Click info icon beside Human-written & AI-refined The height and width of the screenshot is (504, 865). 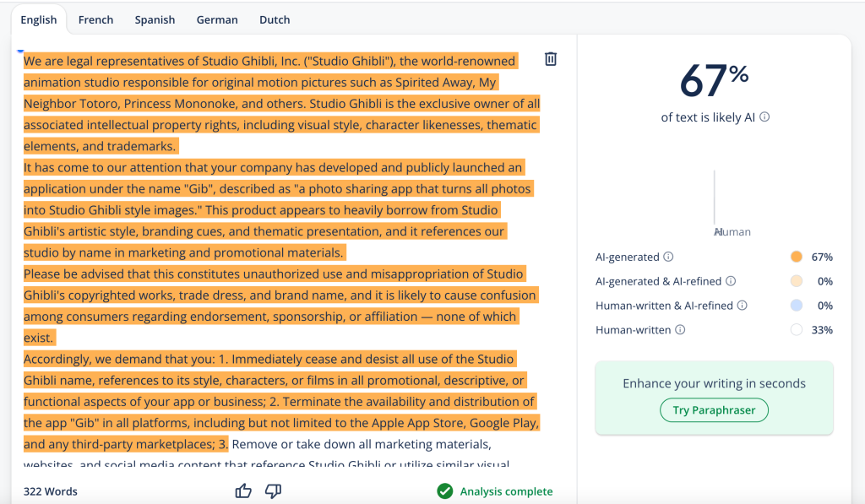[x=742, y=306]
